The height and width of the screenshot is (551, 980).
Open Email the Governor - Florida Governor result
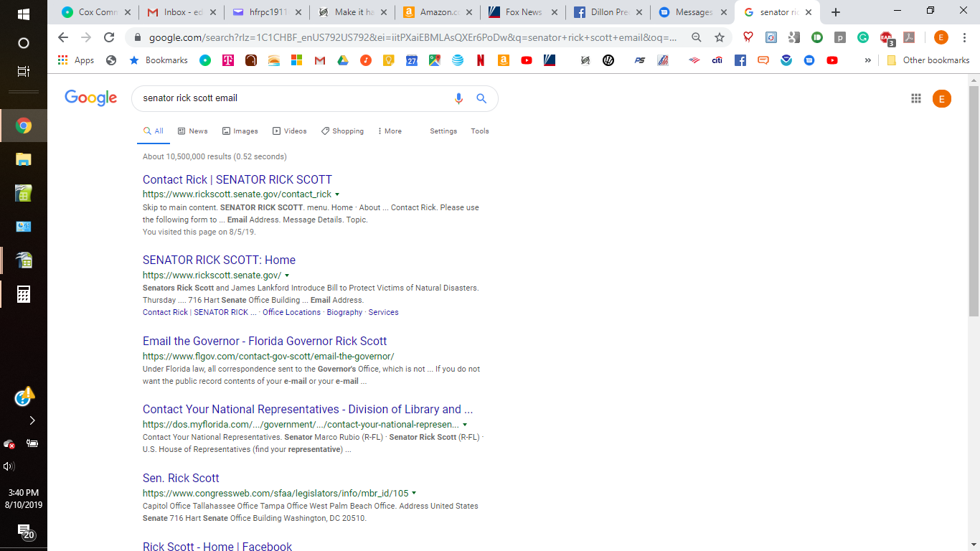point(265,341)
